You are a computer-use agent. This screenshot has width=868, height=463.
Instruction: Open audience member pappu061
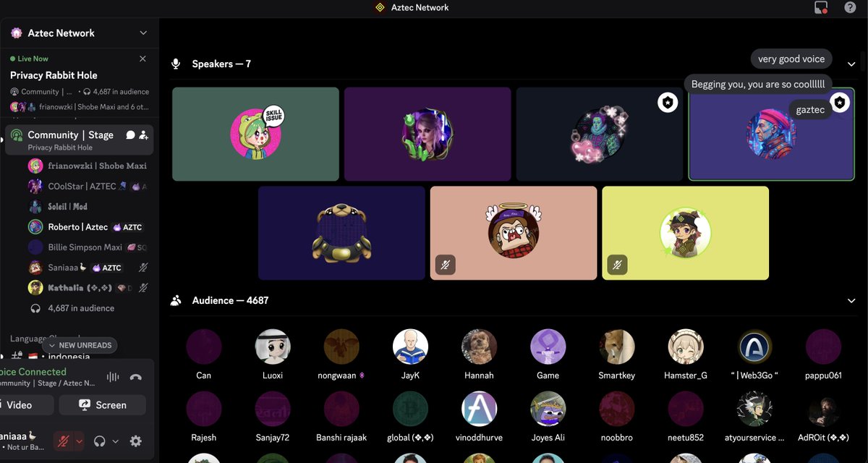[x=823, y=354]
